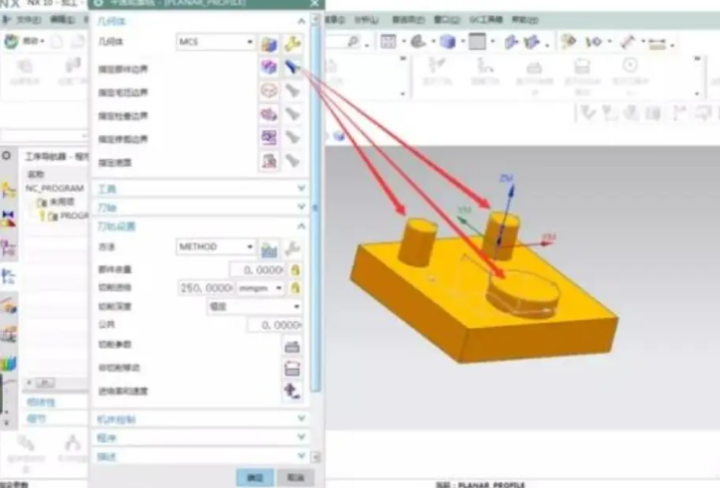Click the yellow wrench edit geometry icon
The height and width of the screenshot is (488, 720).
[292, 43]
